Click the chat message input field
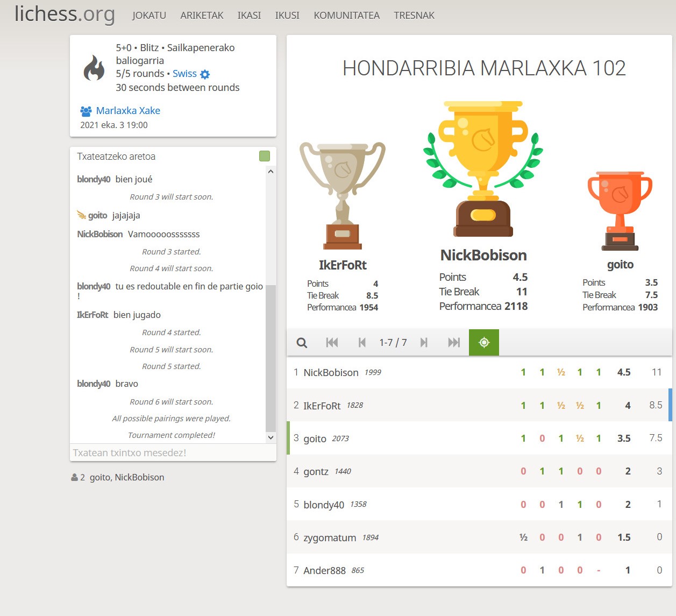 [173, 453]
